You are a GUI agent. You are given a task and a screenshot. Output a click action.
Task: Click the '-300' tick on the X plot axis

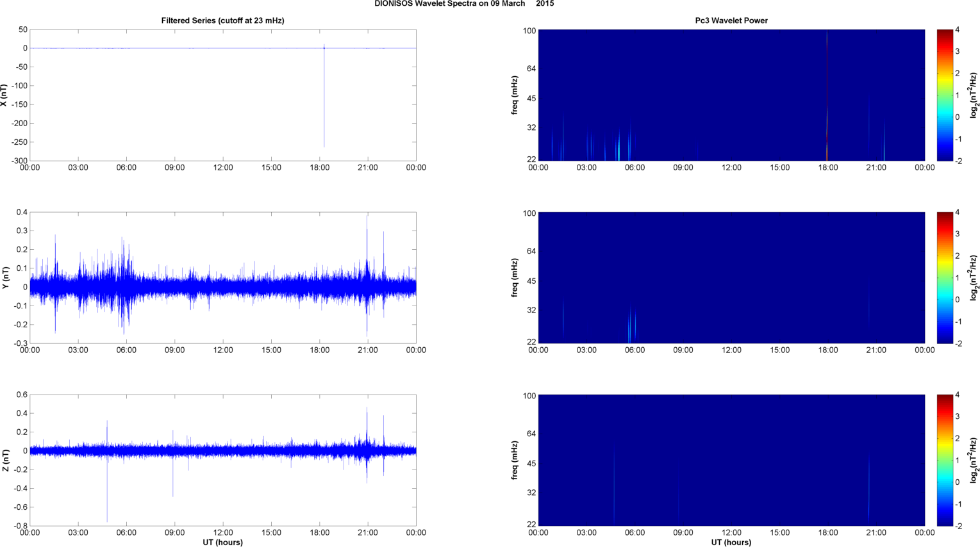click(19, 161)
